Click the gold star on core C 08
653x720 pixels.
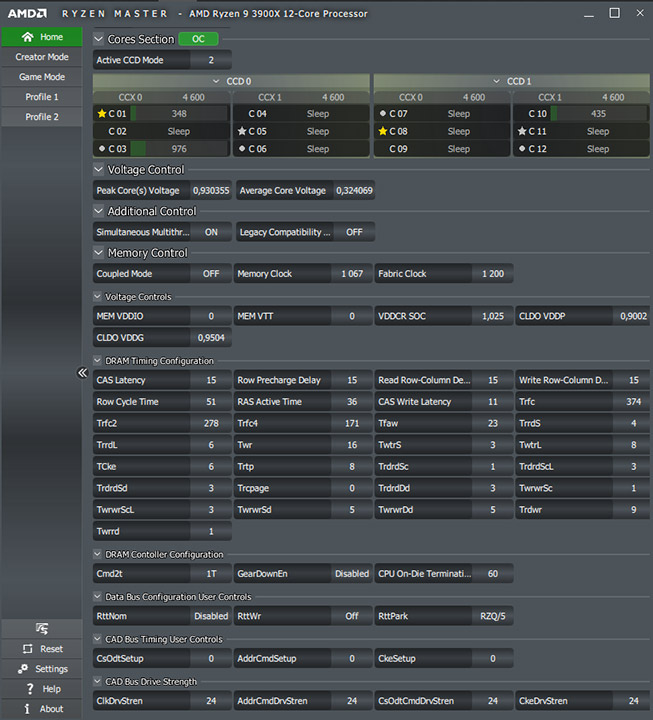(x=383, y=131)
